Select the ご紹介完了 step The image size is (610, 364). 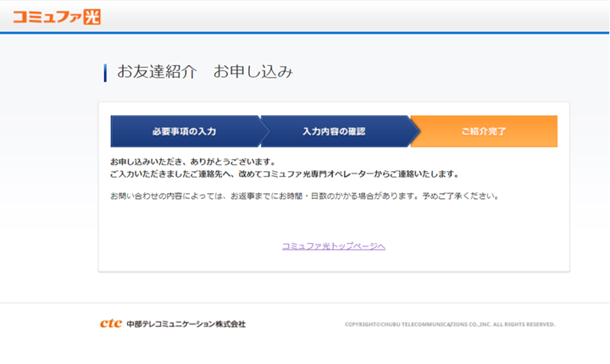(484, 131)
